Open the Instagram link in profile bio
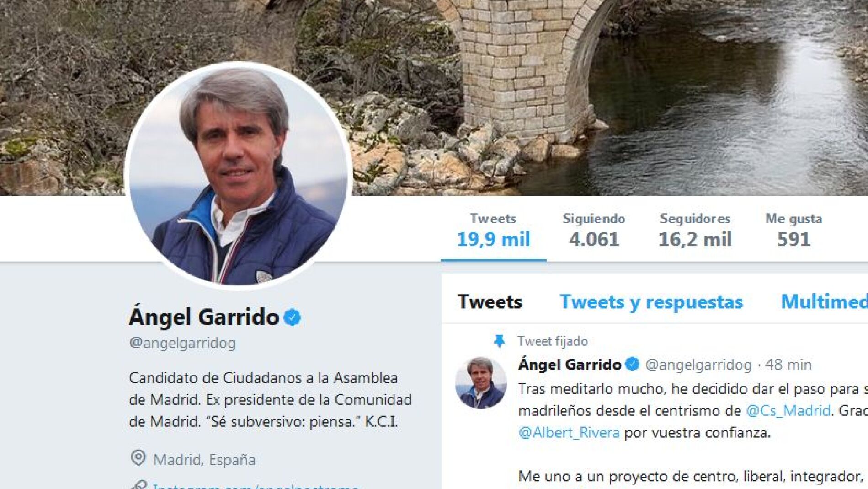This screenshot has width=868, height=489. tap(256, 486)
